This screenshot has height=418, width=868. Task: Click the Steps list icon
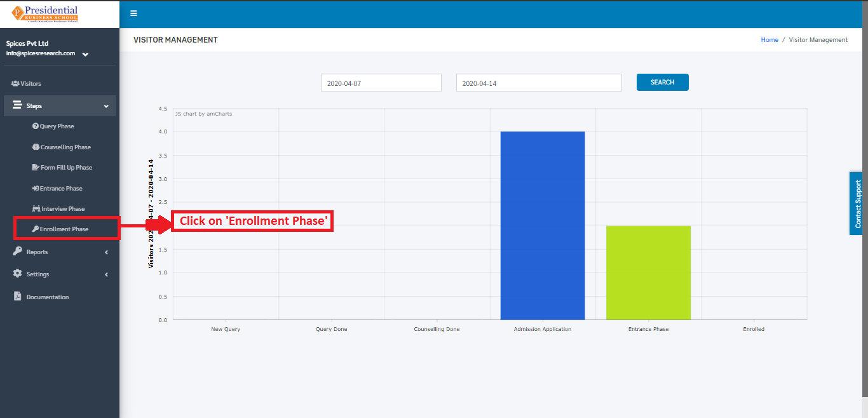coord(17,105)
